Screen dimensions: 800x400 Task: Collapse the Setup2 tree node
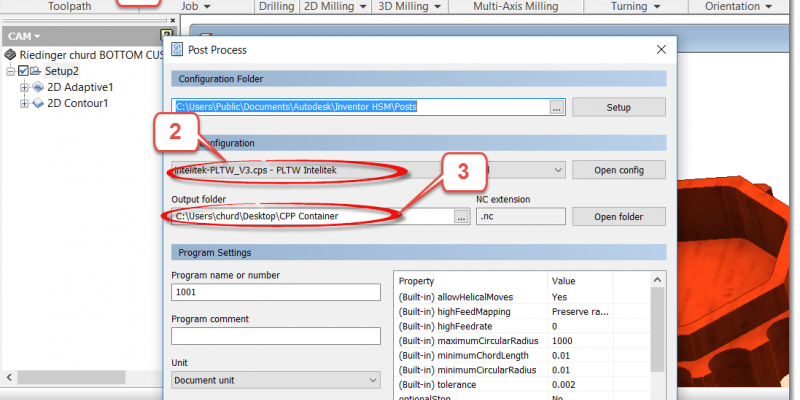point(10,71)
